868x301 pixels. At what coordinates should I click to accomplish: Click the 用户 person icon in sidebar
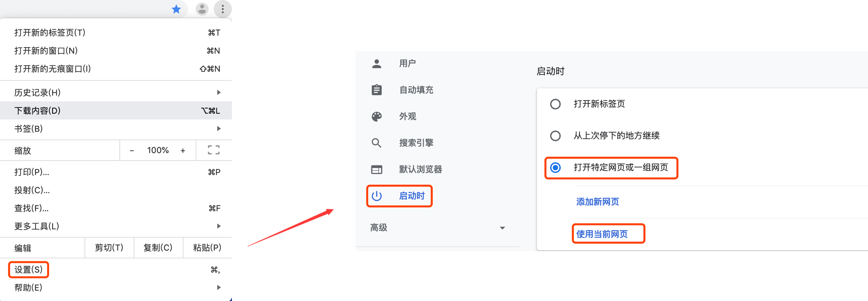tap(377, 63)
